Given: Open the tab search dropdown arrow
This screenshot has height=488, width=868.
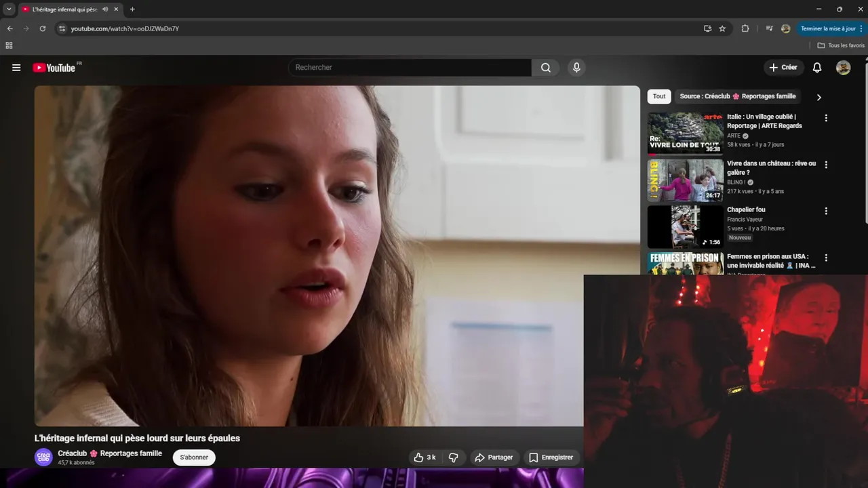Looking at the screenshot, I should [x=9, y=9].
